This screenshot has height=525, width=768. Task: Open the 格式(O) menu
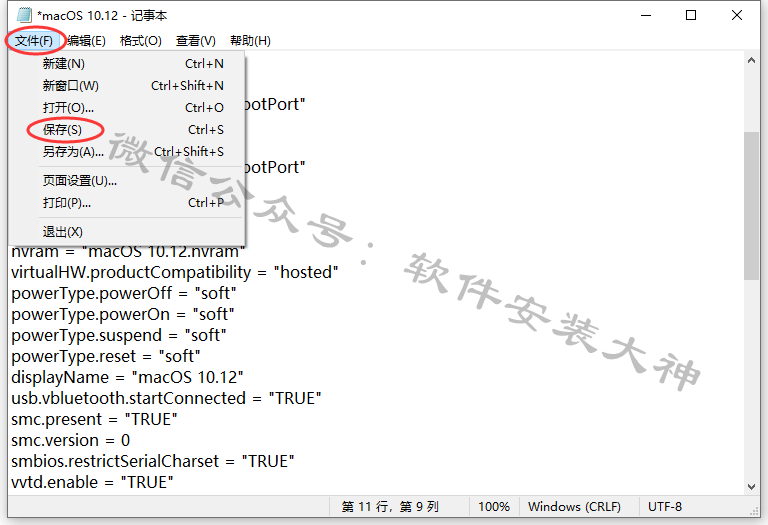coord(141,41)
